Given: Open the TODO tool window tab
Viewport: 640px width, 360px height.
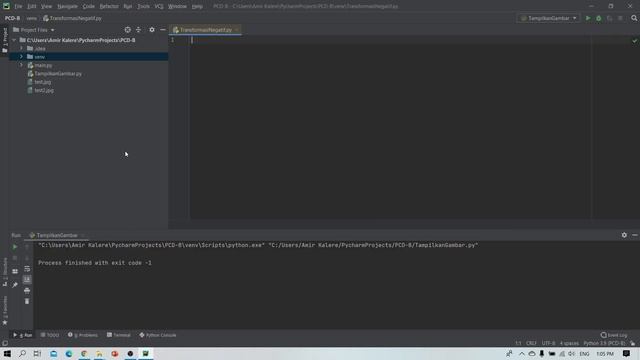Looking at the screenshot, I should (50, 335).
